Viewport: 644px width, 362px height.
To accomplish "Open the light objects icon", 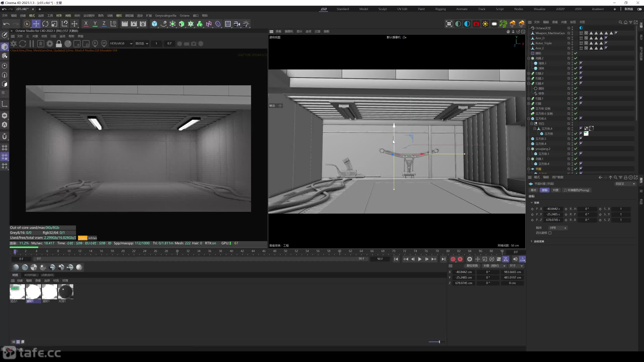I will click(246, 24).
